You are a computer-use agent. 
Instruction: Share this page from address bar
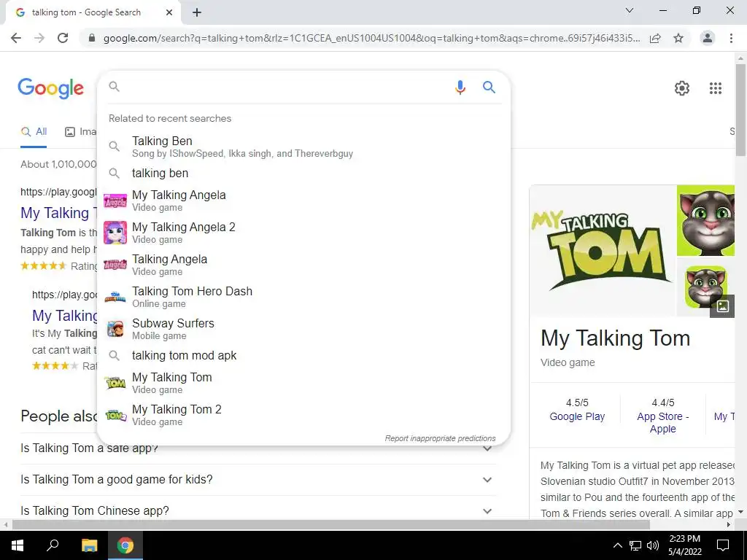[655, 38]
